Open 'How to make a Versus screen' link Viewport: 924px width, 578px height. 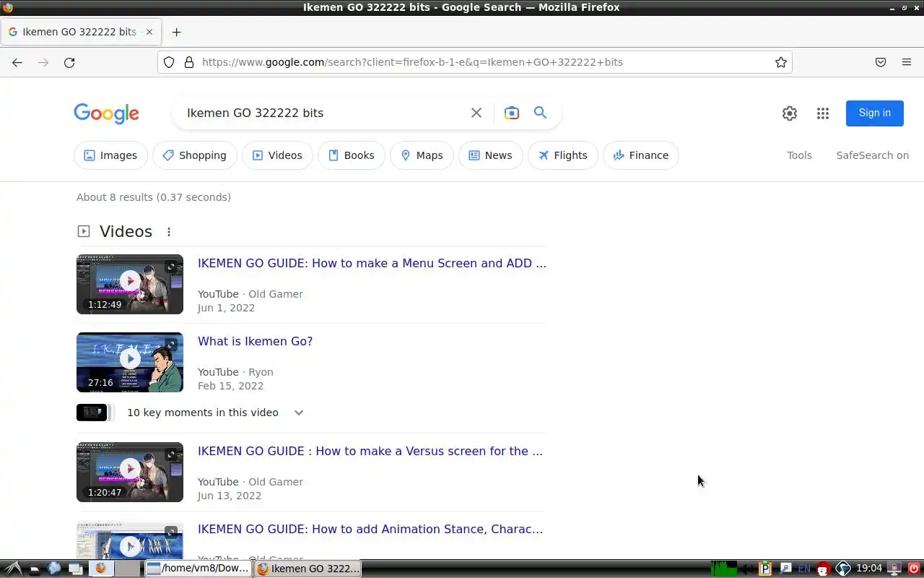tap(370, 451)
